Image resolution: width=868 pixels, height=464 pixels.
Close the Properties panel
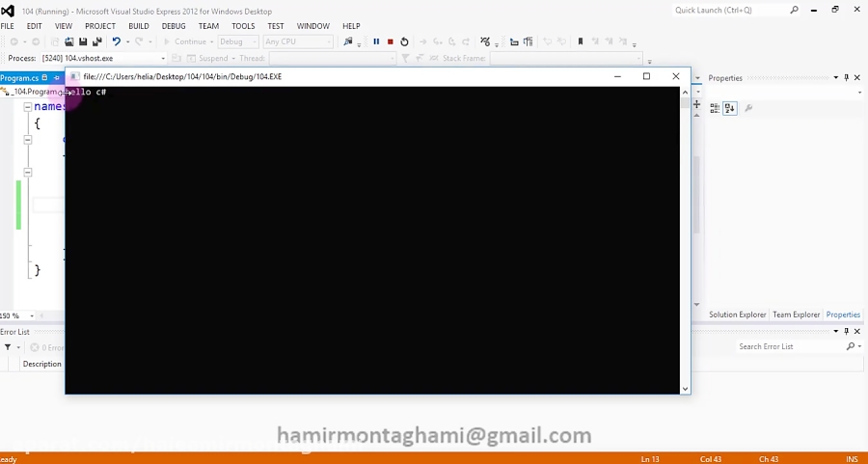pyautogui.click(x=857, y=78)
